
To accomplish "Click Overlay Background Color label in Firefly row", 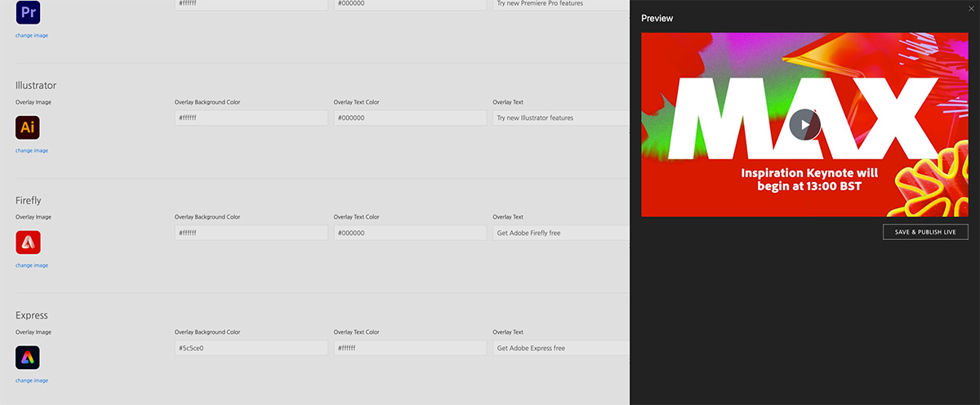I will pos(207,217).
